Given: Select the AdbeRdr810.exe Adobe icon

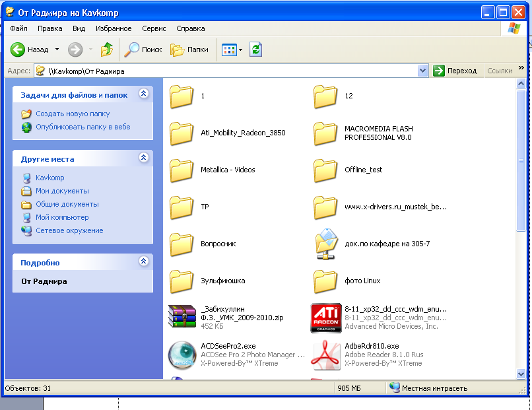Looking at the screenshot, I should point(325,355).
